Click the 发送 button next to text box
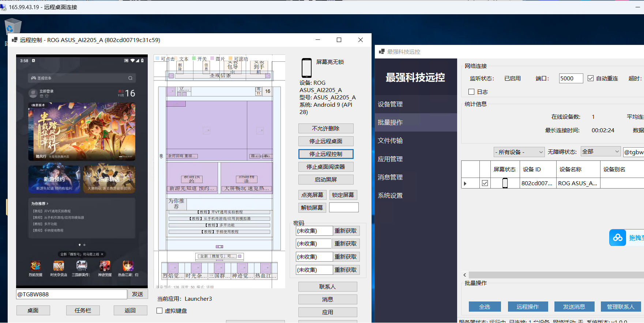This screenshot has height=323, width=644. 138,294
